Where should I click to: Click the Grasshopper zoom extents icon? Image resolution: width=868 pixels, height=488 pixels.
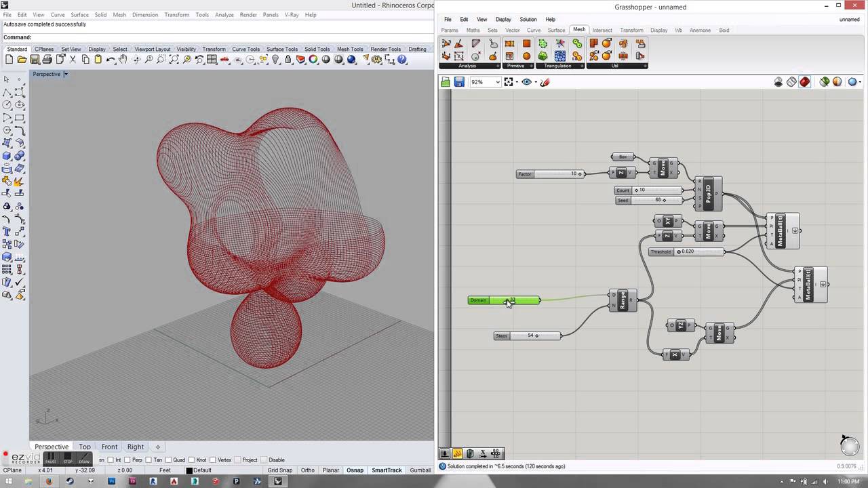point(509,82)
